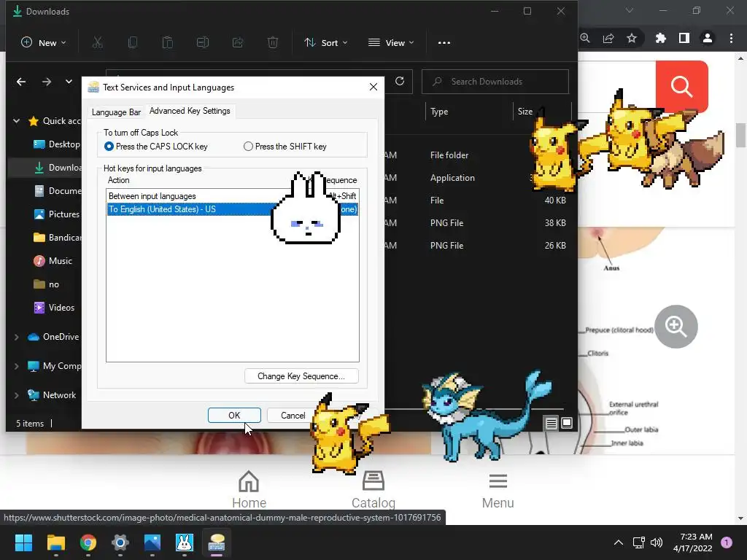
Task: Click the Type column header in File Explorer
Action: pyautogui.click(x=439, y=112)
